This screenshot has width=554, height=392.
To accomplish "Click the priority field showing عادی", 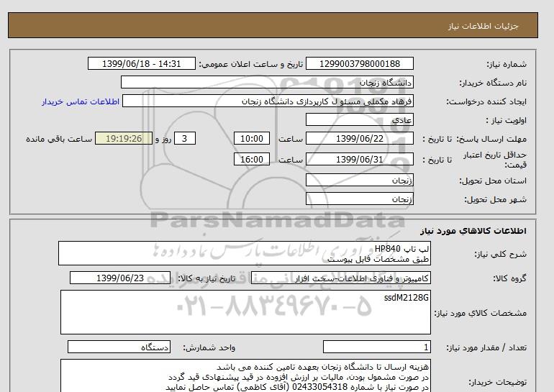I will [359, 119].
